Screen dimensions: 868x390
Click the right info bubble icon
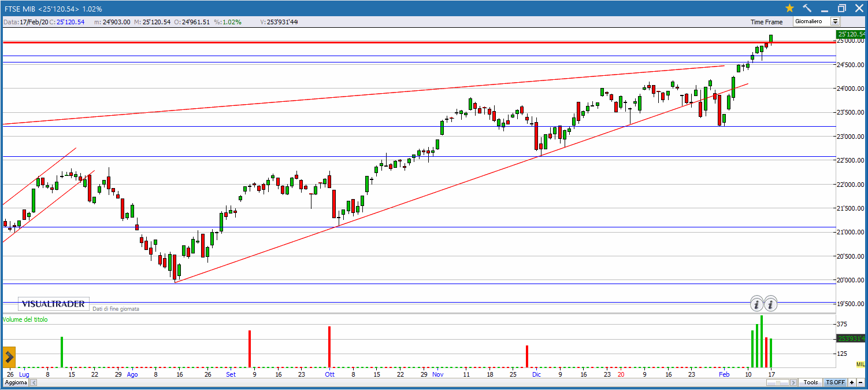771,303
